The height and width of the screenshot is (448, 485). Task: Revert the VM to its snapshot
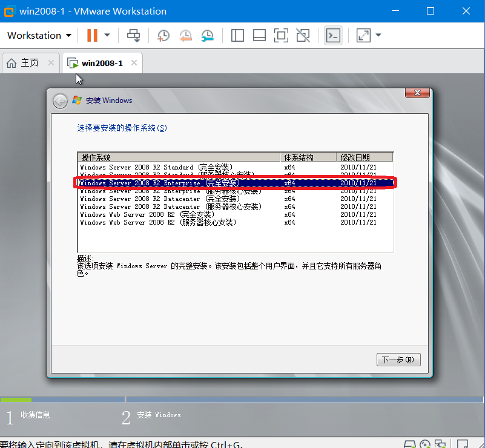click(185, 35)
